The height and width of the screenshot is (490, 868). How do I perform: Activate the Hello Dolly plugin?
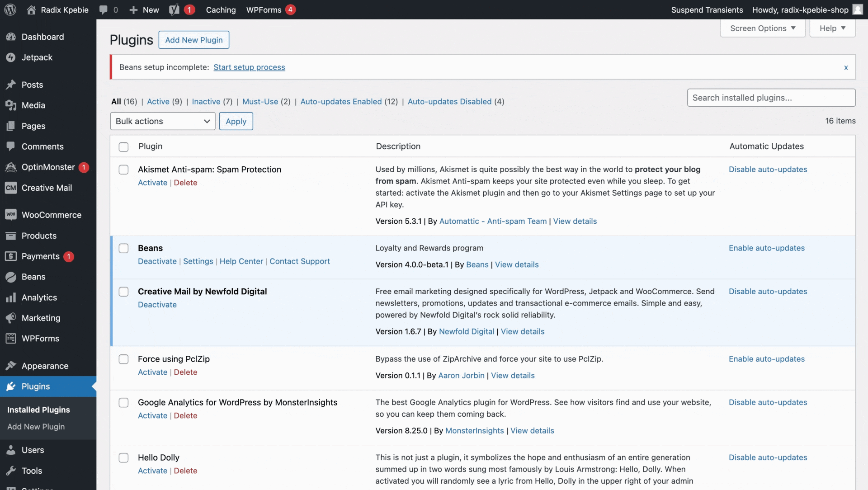pos(152,471)
